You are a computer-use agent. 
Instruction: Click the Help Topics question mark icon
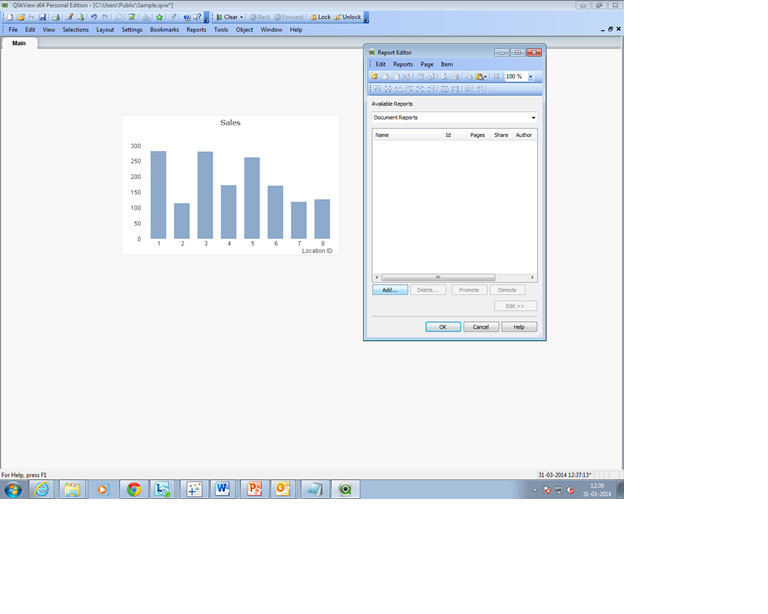click(187, 17)
